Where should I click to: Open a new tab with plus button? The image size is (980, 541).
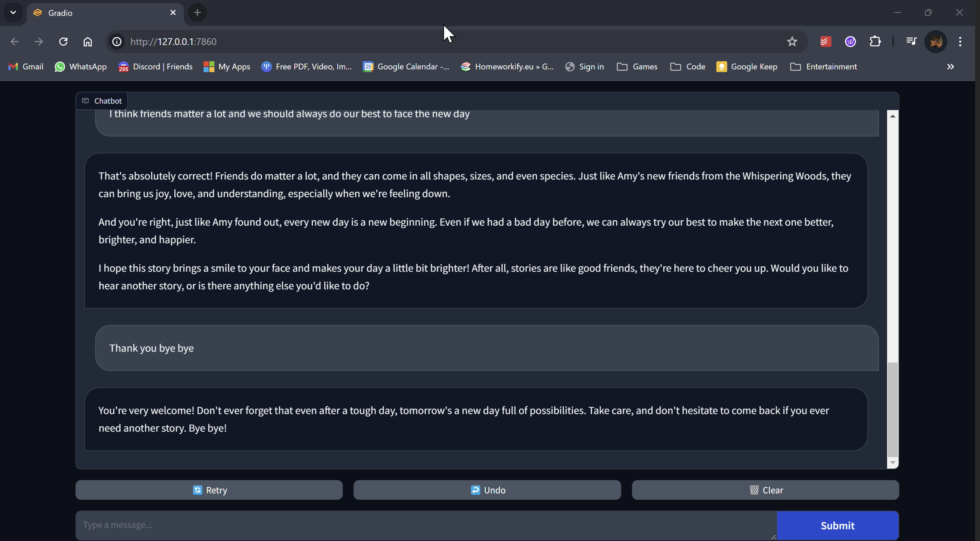pyautogui.click(x=197, y=12)
